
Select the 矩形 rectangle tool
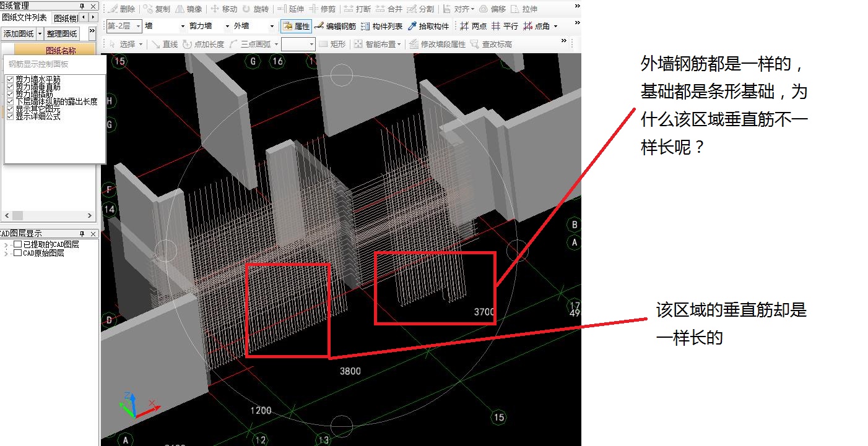(332, 44)
